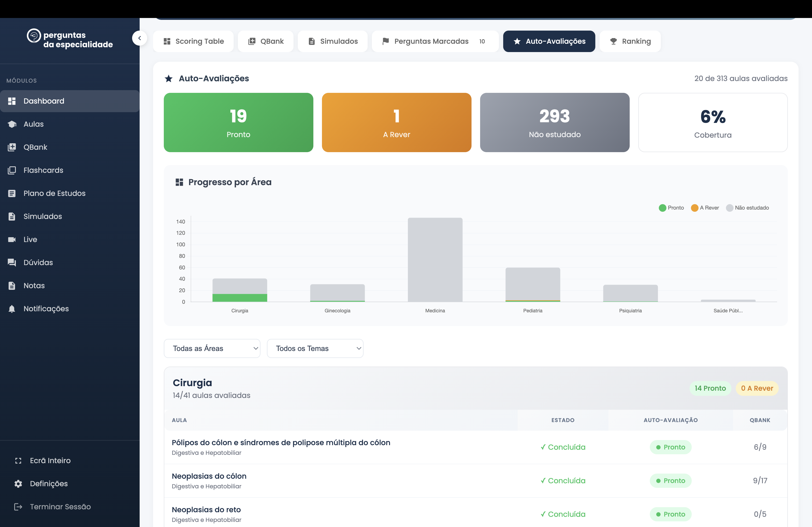Open the Todas as Áreas dropdown
The width and height of the screenshot is (812, 527).
tap(212, 348)
